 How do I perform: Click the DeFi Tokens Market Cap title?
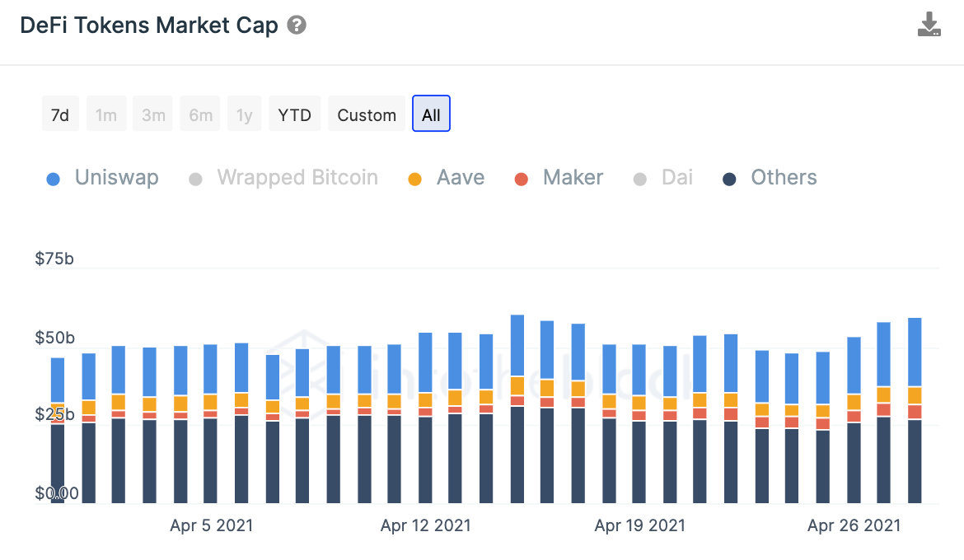click(149, 26)
